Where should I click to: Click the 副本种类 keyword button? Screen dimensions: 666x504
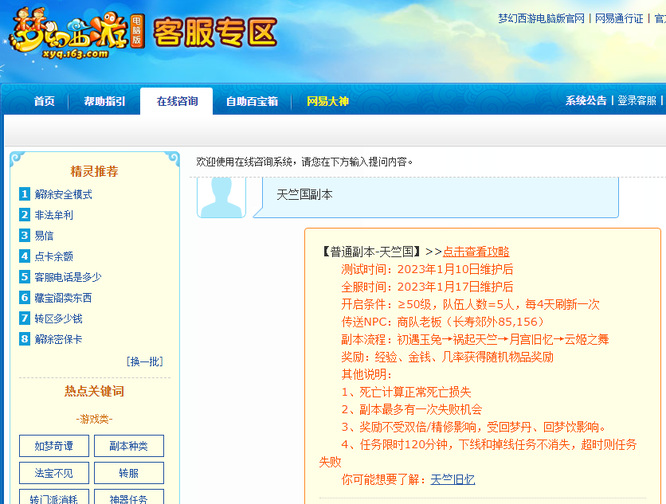(129, 446)
